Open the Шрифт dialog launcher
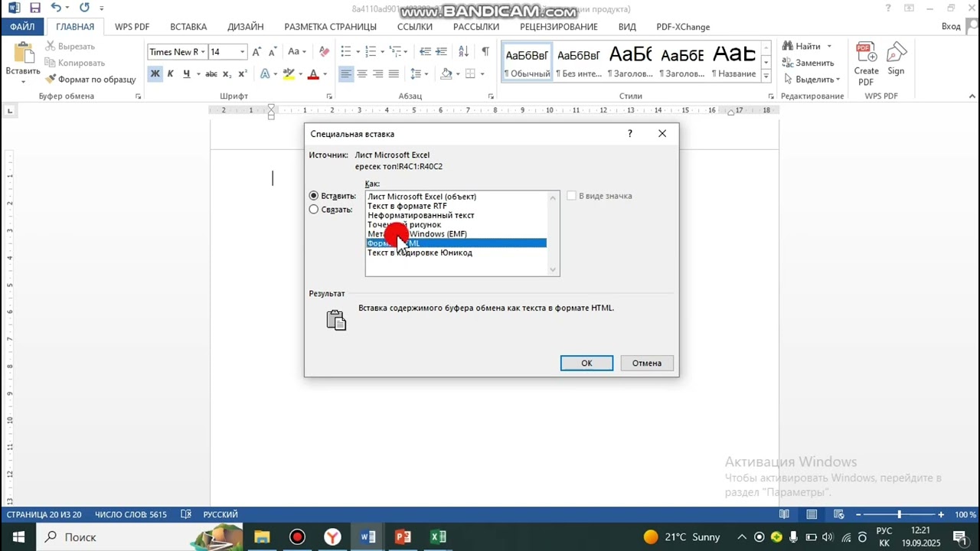Image resolution: width=980 pixels, height=551 pixels. point(329,96)
